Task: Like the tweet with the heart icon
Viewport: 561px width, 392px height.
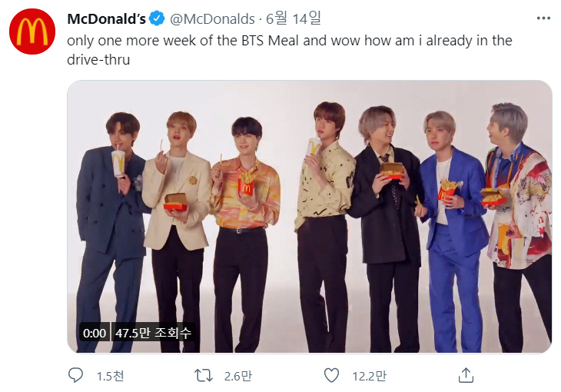Action: click(331, 375)
